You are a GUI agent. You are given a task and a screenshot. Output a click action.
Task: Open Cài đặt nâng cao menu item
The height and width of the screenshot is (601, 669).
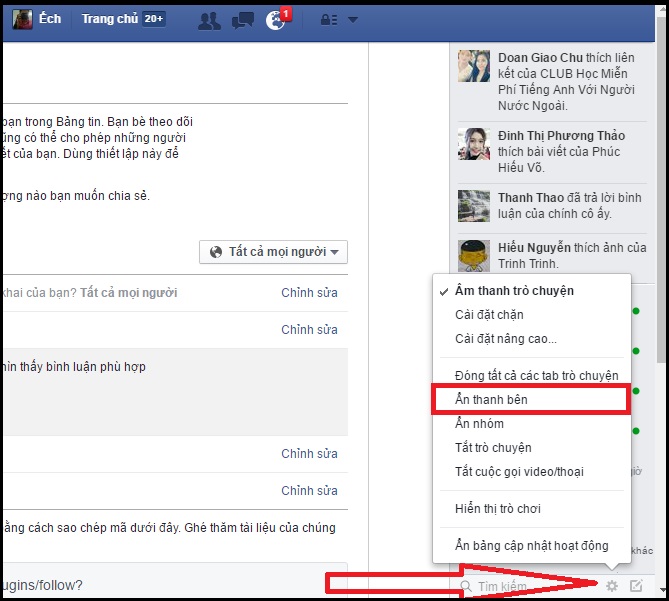click(x=532, y=339)
